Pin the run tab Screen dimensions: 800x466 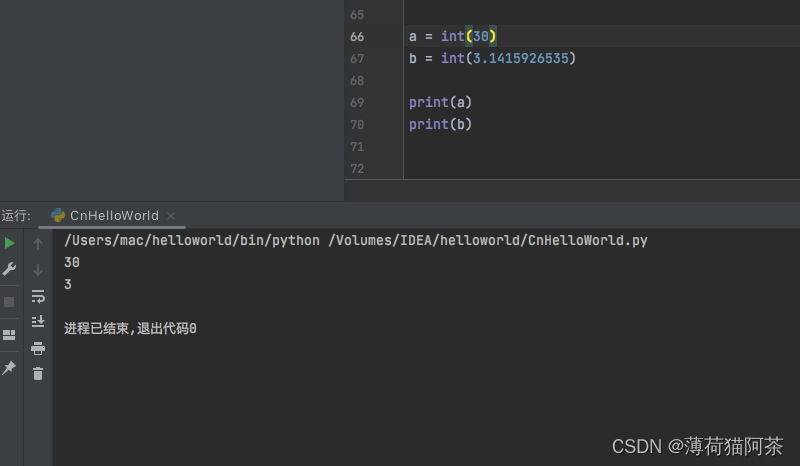(x=9, y=367)
